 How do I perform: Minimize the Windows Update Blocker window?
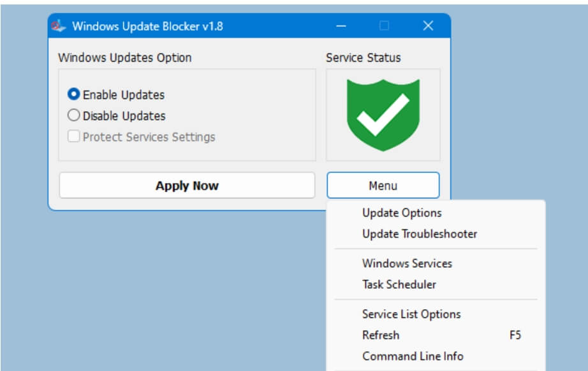342,26
